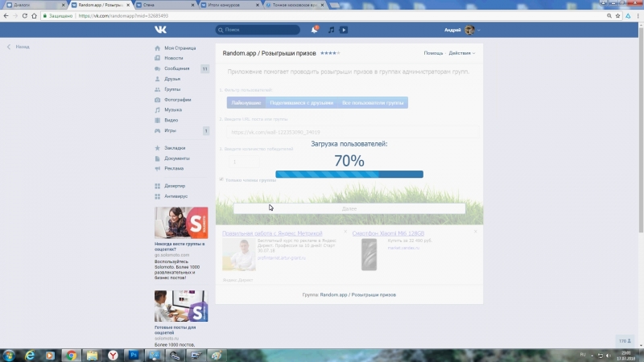Click the user loading progress bar
The width and height of the screenshot is (644, 362).
click(349, 175)
